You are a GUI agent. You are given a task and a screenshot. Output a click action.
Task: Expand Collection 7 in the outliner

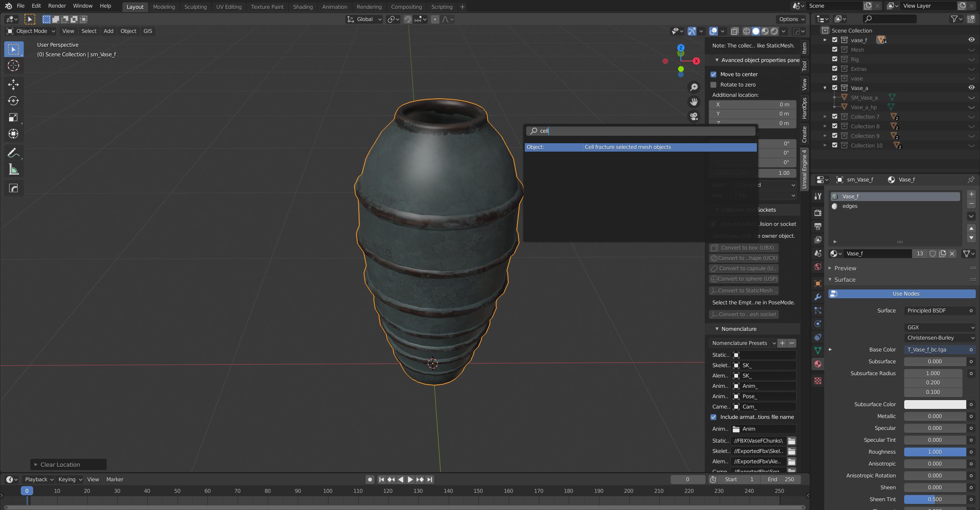coord(825,117)
